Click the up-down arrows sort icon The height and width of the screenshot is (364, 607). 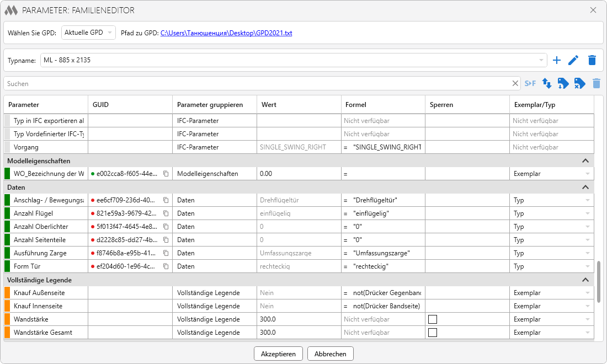coord(547,83)
